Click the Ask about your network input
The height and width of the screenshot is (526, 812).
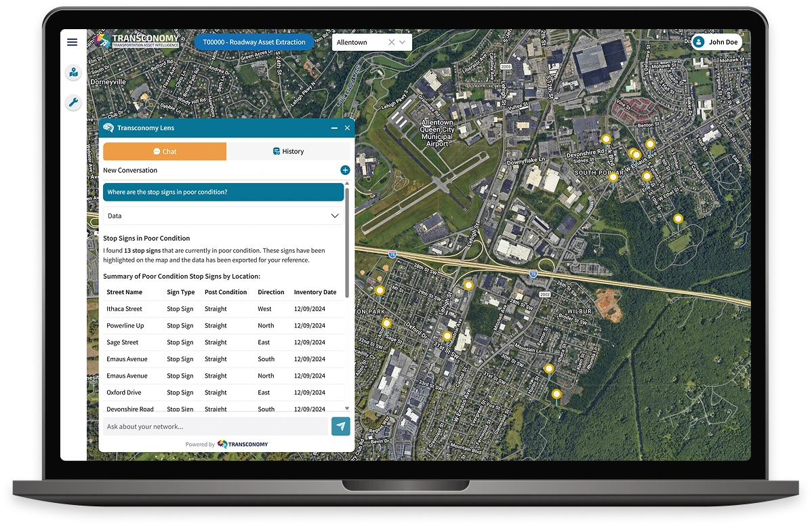[214, 426]
